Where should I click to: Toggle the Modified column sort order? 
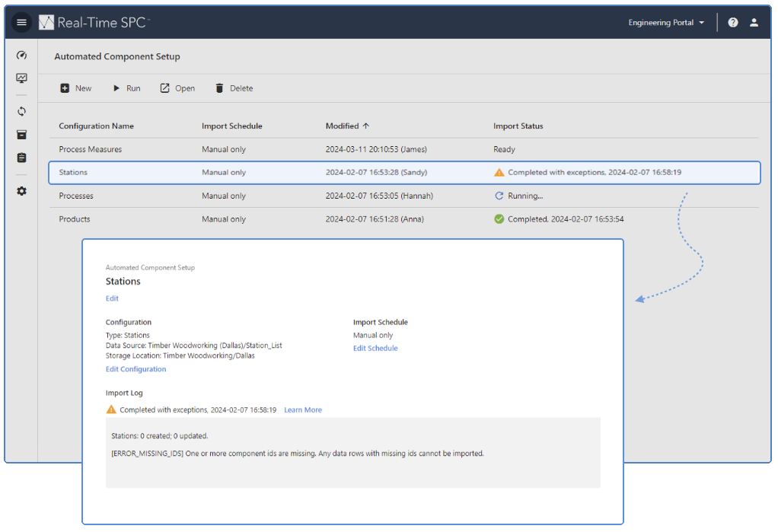[348, 126]
